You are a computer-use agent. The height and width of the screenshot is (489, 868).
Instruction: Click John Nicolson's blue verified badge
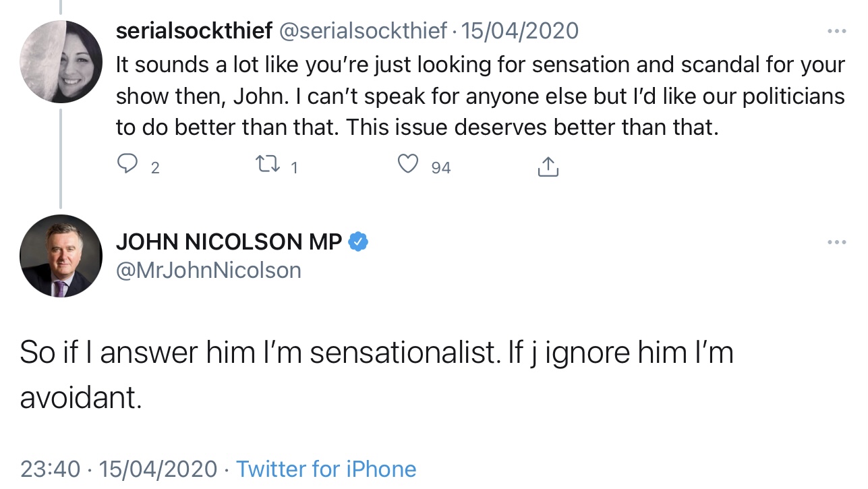pyautogui.click(x=358, y=241)
